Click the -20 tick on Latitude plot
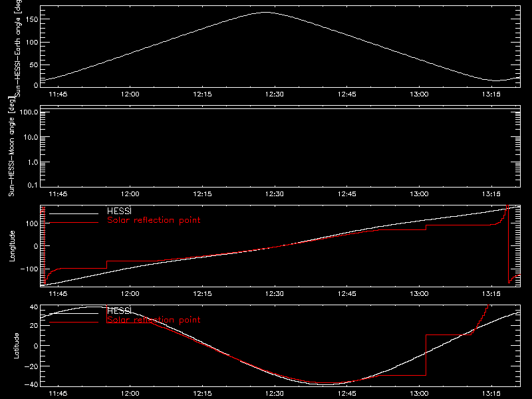The width and height of the screenshot is (532, 399). point(31,366)
